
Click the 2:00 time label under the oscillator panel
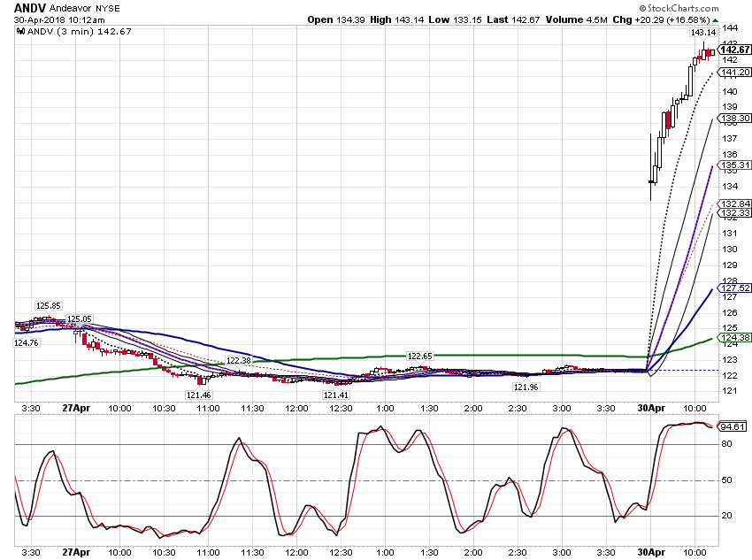[x=473, y=552]
